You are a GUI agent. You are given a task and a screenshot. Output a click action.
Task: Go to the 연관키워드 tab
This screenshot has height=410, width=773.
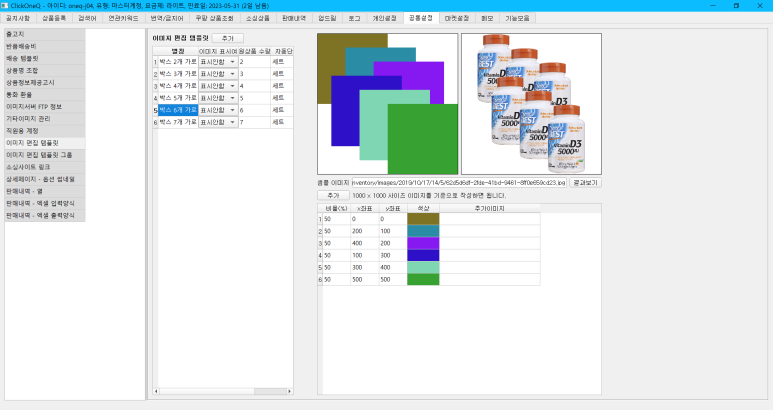pos(123,18)
